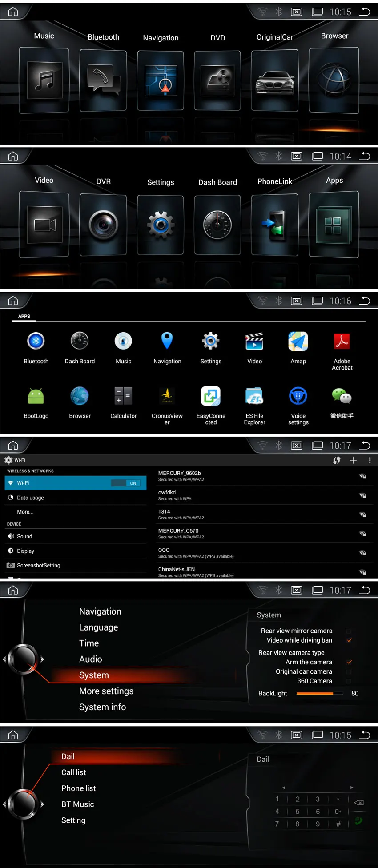Select the ChinaNet-sUEN network

coord(264,572)
